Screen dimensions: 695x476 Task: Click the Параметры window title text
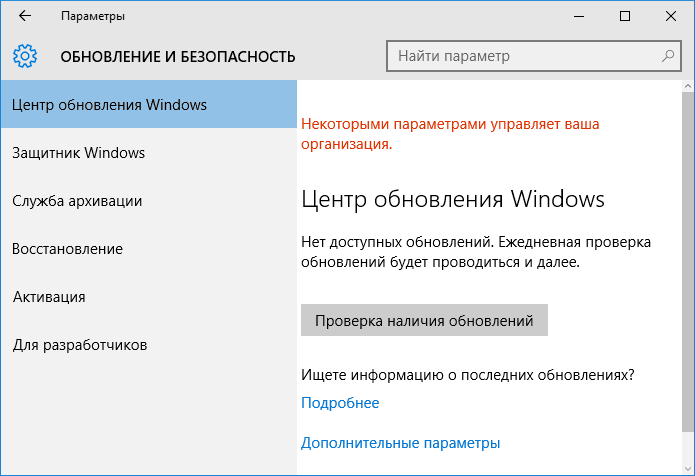(x=93, y=16)
